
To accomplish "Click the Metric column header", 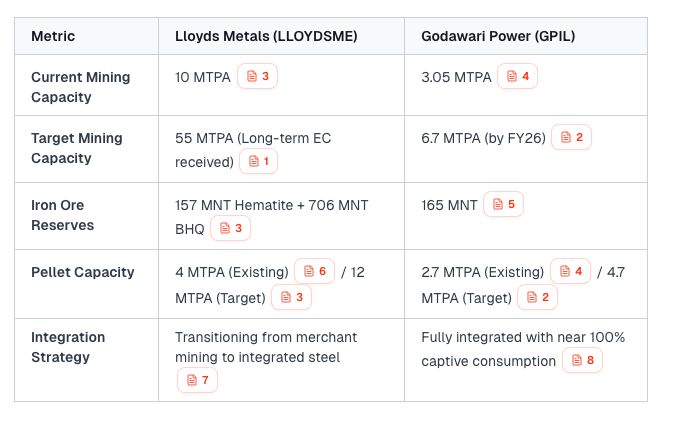I will click(x=53, y=37).
